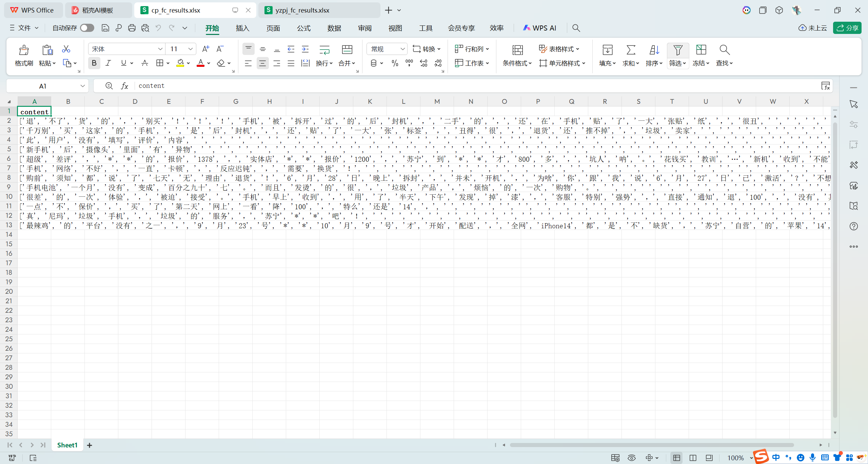Viewport: 868px width, 464px height.
Task: Click the zoom lens icon in formula bar
Action: point(109,86)
